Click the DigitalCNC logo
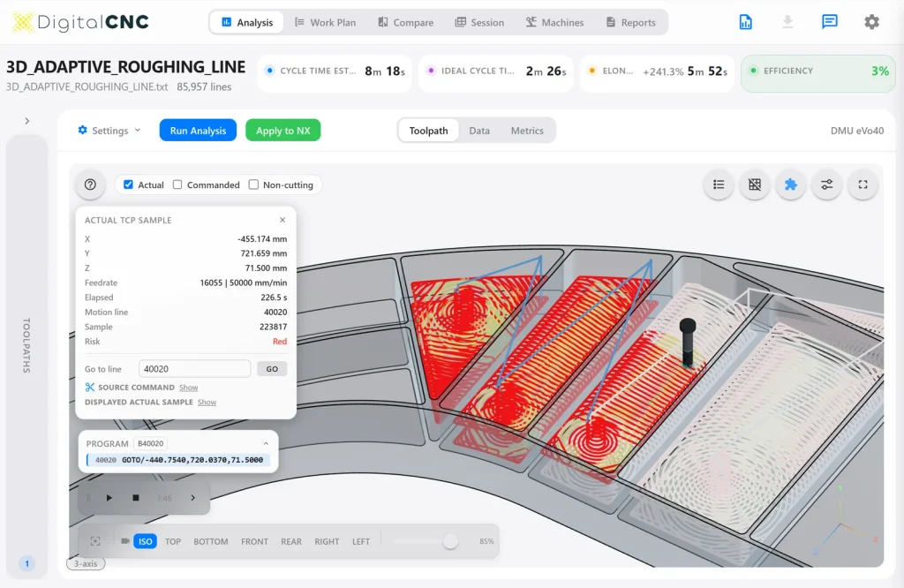The width and height of the screenshot is (904, 588). pyautogui.click(x=80, y=22)
